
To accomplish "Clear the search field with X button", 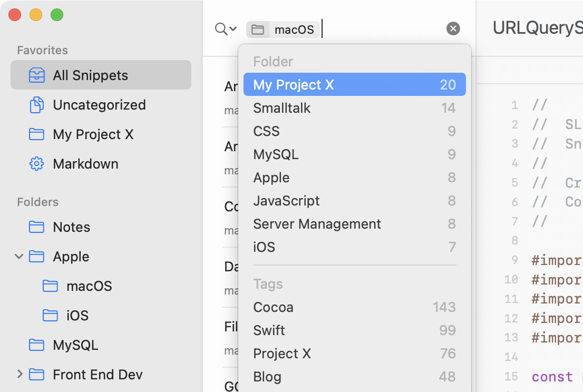I will pos(453,28).
